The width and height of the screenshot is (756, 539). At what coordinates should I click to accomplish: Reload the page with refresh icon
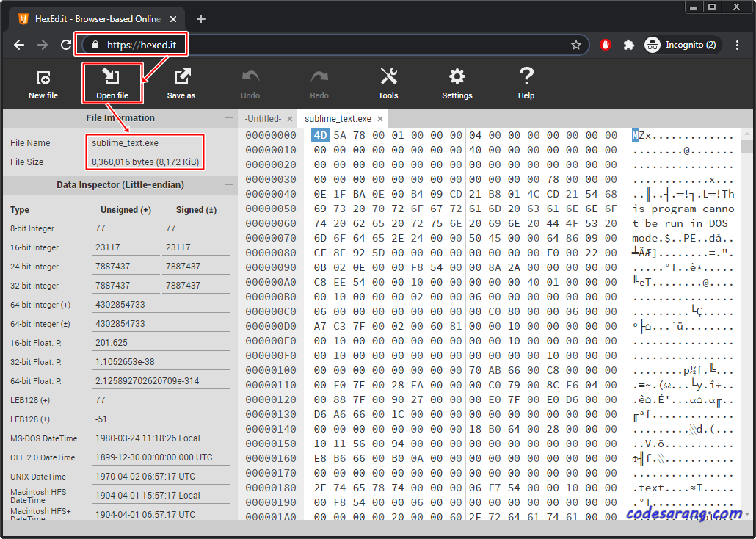click(x=65, y=45)
